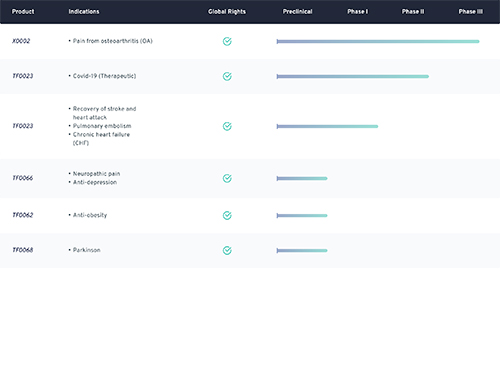
Task: Click the Pulmonary embolism row progress bar
Action: tap(327, 126)
